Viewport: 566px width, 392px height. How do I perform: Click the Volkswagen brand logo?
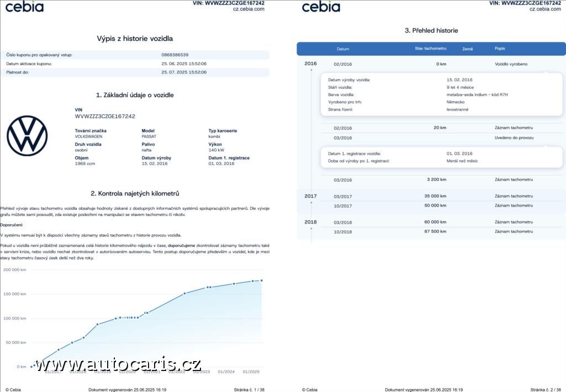[x=27, y=136]
